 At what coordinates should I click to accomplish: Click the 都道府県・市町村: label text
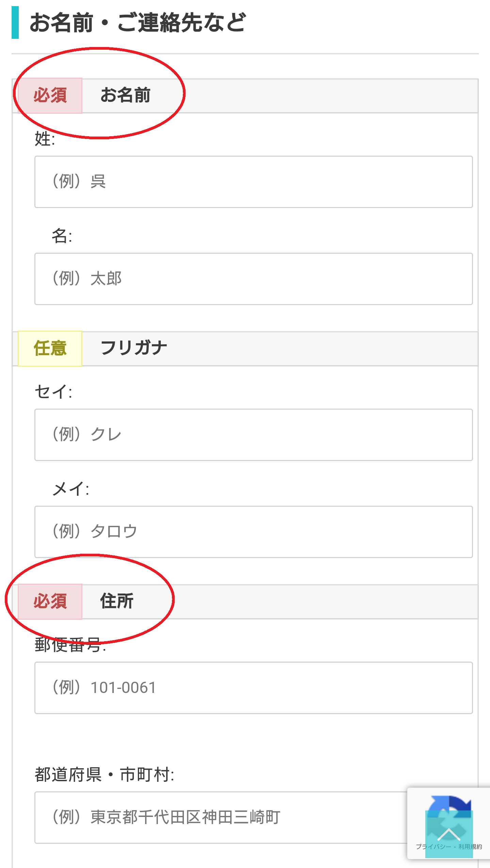(x=105, y=775)
